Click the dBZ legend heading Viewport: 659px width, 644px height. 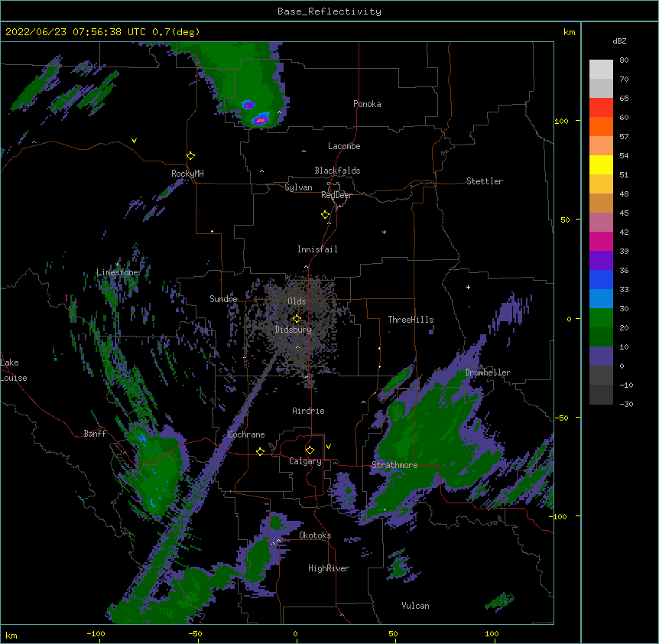619,41
